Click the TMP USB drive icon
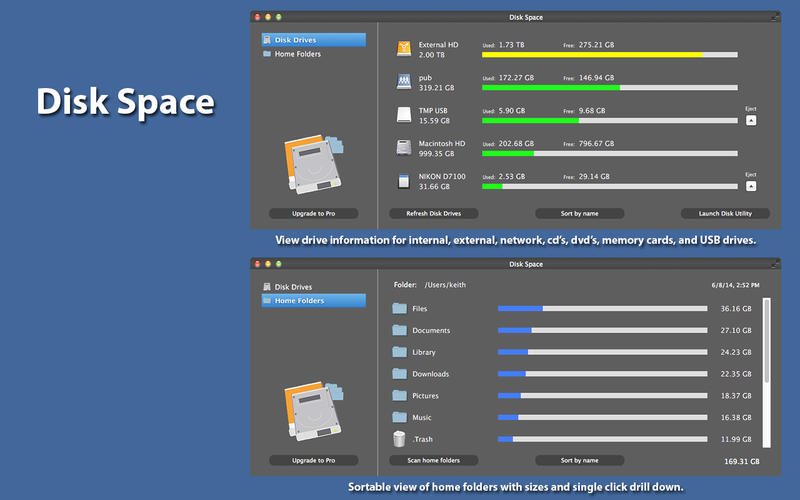The width and height of the screenshot is (800, 500). [404, 115]
